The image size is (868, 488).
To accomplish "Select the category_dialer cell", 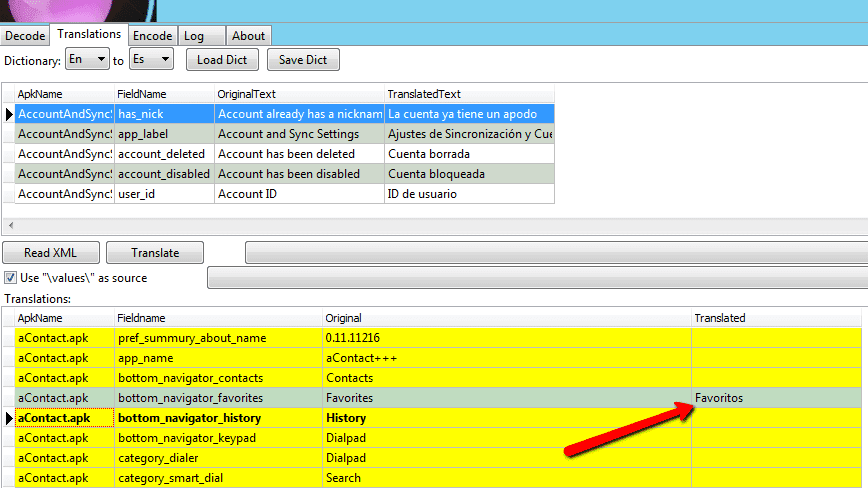I will (x=218, y=458).
